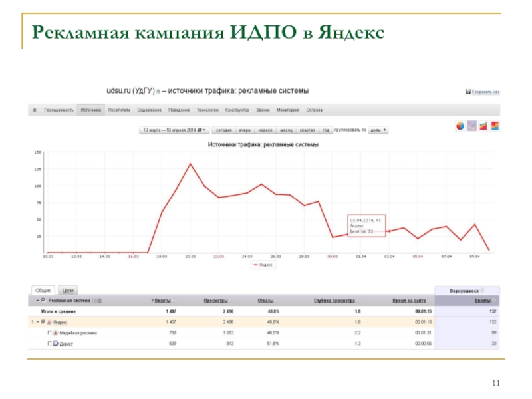Open help hint next to Глубина просмотра
The height and width of the screenshot is (399, 532).
358,301
